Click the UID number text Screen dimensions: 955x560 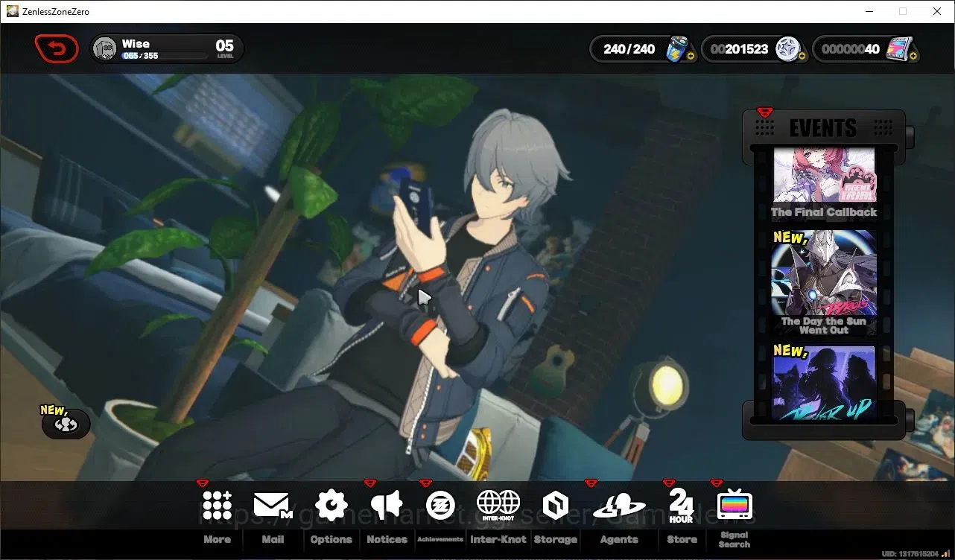910,554
